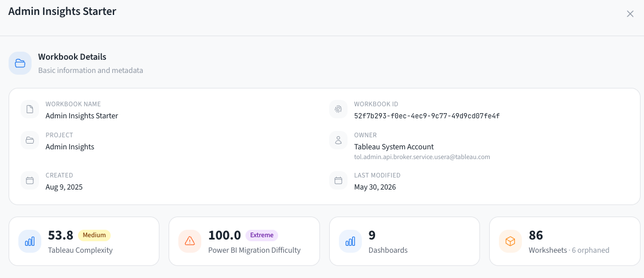Click the Extreme difficulty badge
644x278 pixels.
coord(261,235)
